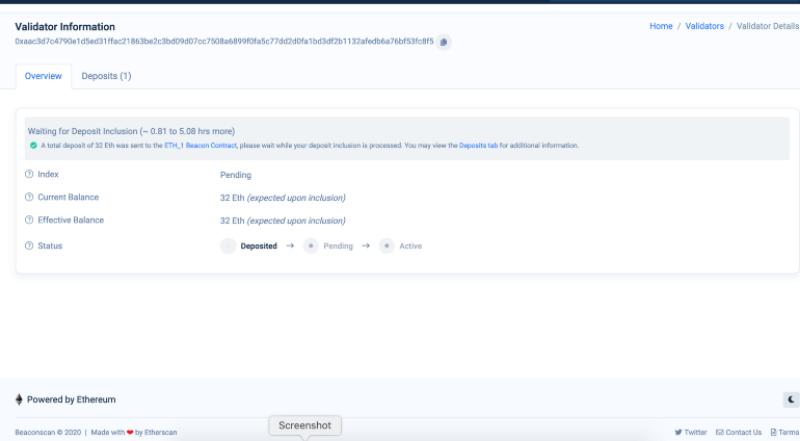Click the Pending status step circle
Viewport: 800px width, 441px height.
(311, 246)
